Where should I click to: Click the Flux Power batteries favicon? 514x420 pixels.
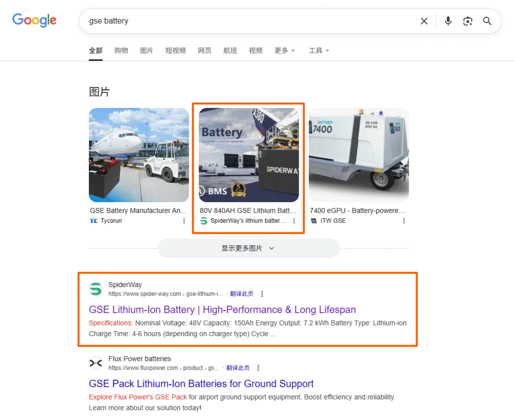(95, 363)
